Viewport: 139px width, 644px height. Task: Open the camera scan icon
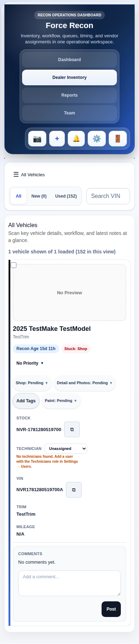37,139
